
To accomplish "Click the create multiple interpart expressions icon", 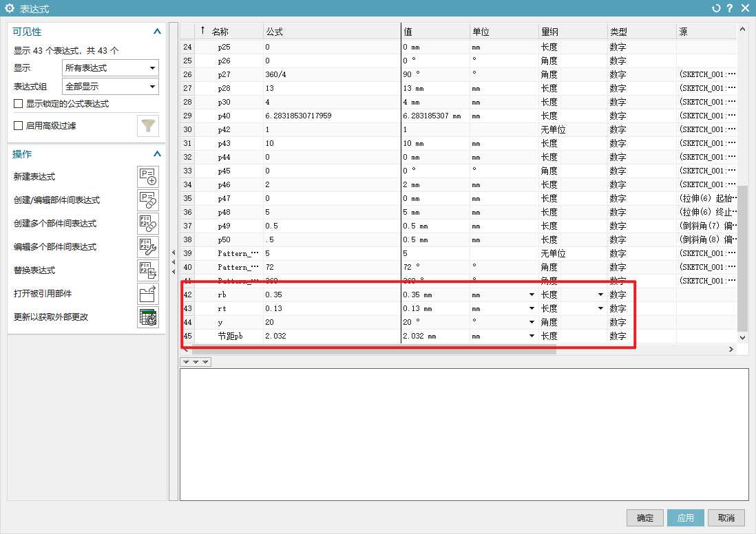I will [x=148, y=224].
